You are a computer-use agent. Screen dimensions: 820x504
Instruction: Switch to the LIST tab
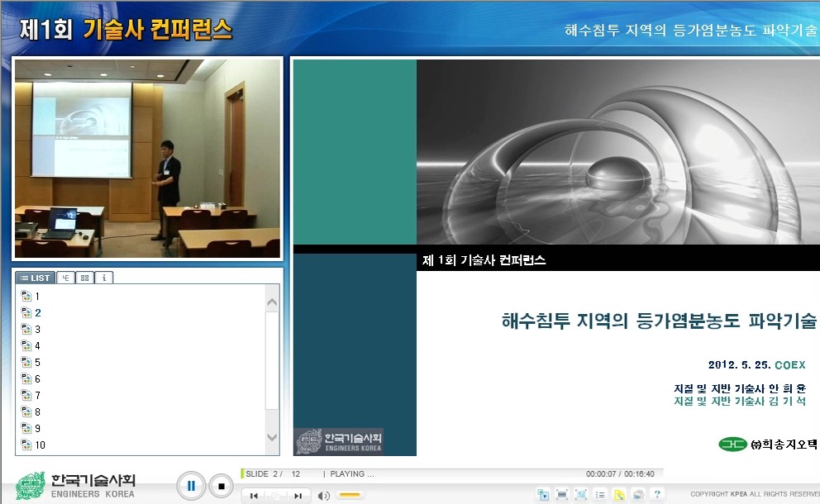[36, 278]
